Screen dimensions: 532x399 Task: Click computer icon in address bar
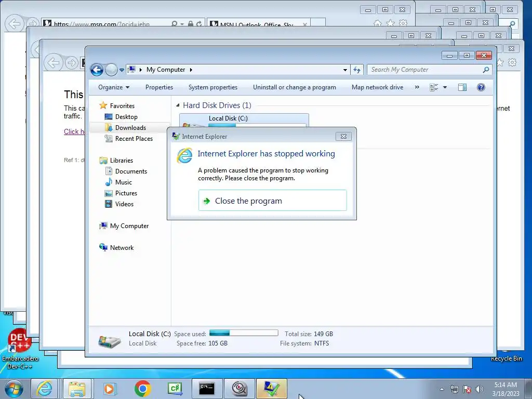pos(131,70)
